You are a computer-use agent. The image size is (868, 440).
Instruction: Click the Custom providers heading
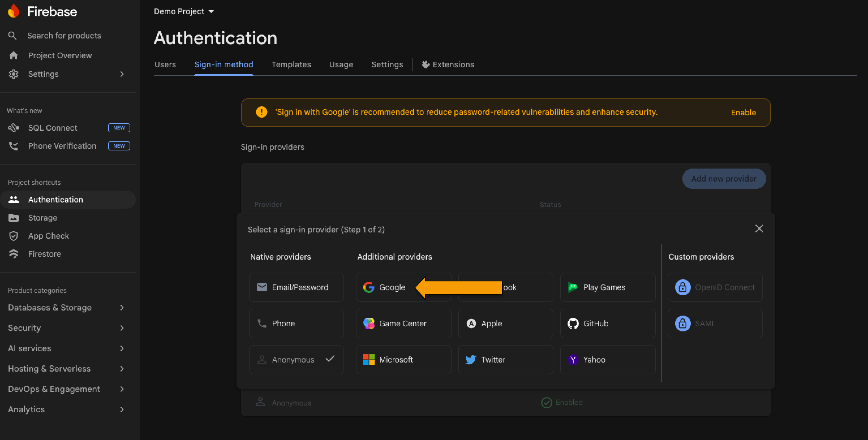coord(701,257)
